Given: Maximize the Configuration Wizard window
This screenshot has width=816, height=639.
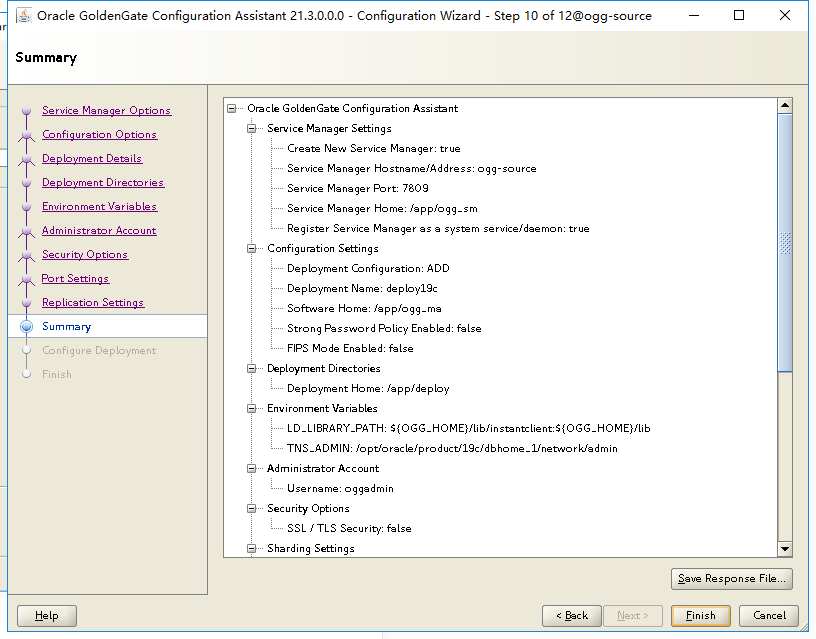Looking at the screenshot, I should 738,16.
